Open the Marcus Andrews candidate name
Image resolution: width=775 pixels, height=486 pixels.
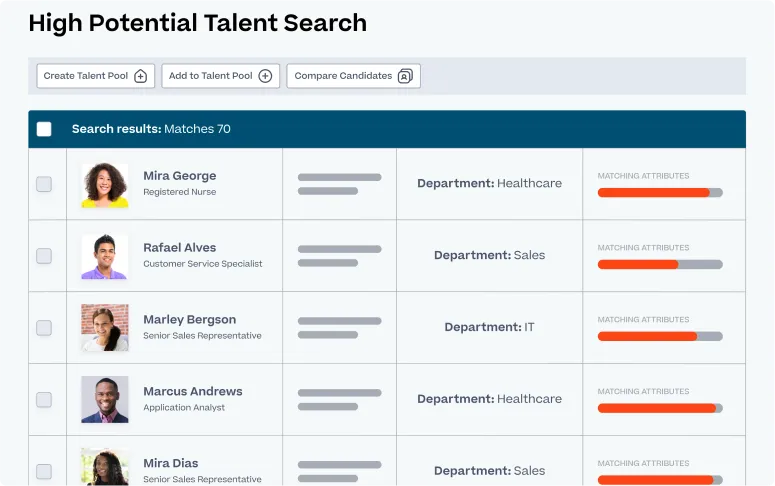(193, 392)
